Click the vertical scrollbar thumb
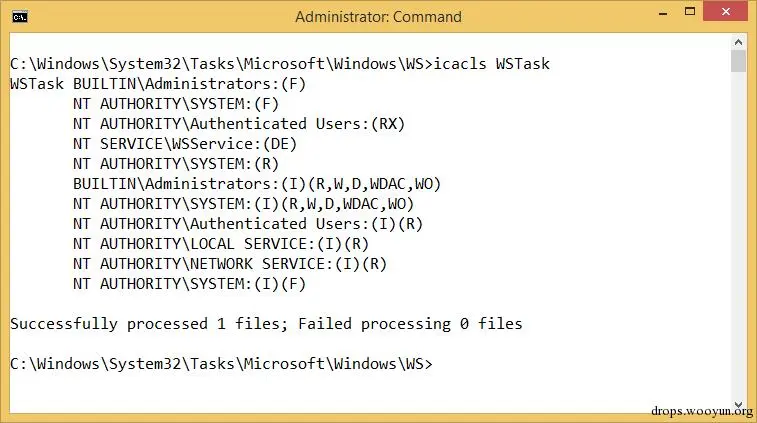757x423 pixels. click(738, 61)
